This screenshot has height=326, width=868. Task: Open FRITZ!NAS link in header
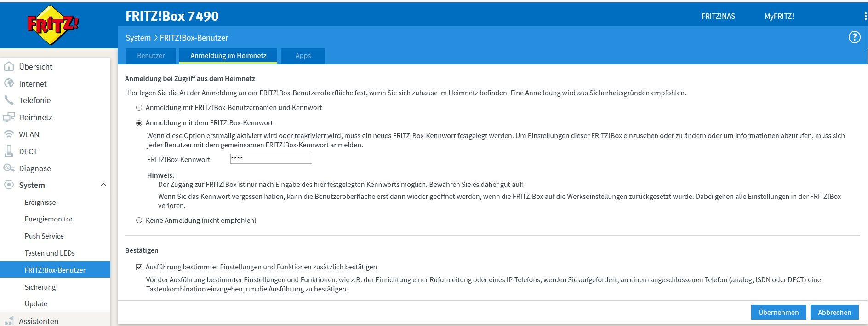(x=718, y=16)
